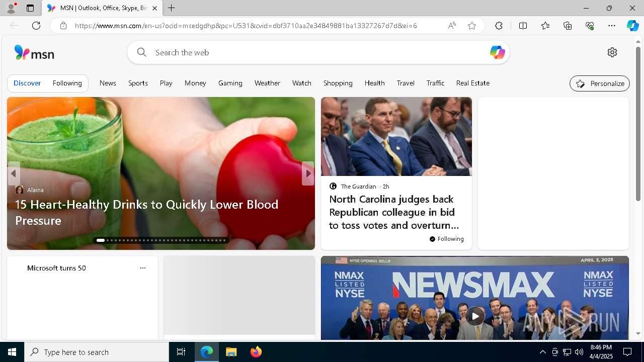Click the search magnifier icon in MSN search
This screenshot has height=362, width=644.
(x=142, y=52)
